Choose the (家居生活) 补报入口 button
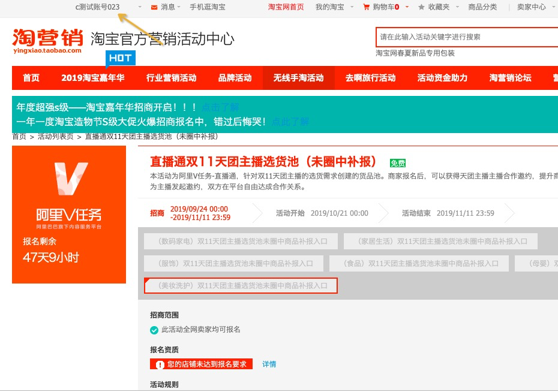 coord(440,242)
